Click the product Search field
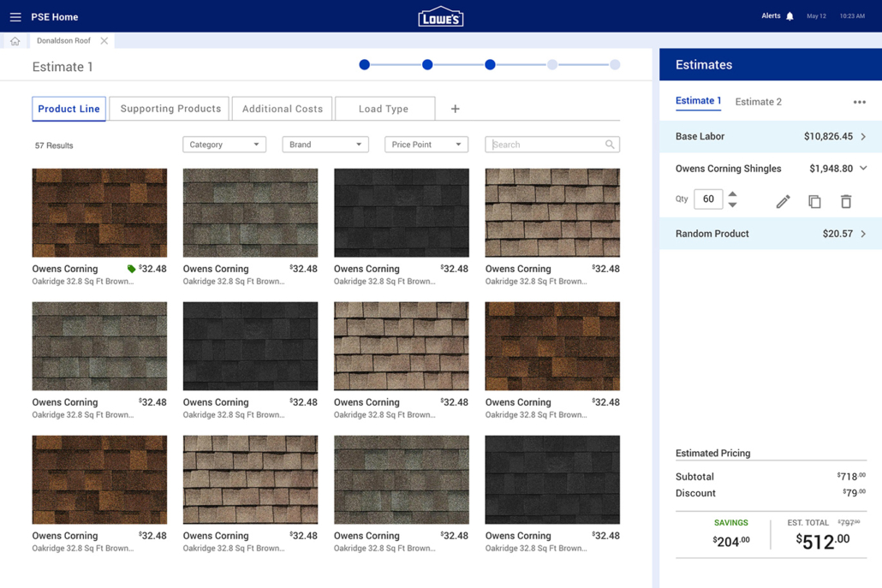The width and height of the screenshot is (882, 588). [x=552, y=145]
